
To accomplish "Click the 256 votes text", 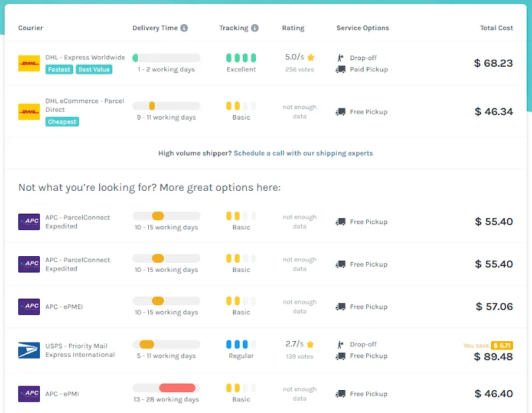I will (300, 69).
